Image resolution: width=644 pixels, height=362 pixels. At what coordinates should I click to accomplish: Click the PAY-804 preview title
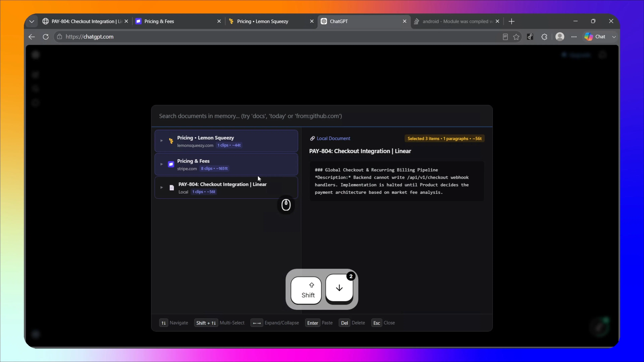pos(360,151)
